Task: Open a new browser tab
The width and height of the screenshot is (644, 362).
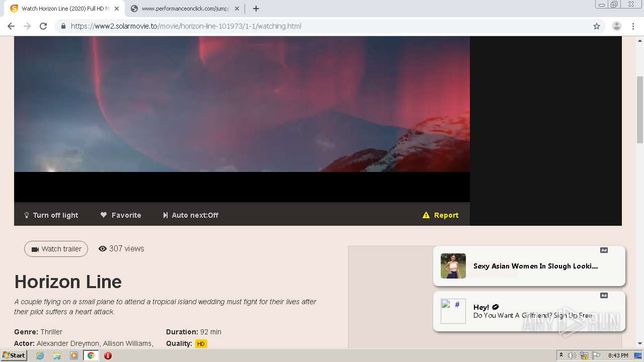Action: coord(256,9)
